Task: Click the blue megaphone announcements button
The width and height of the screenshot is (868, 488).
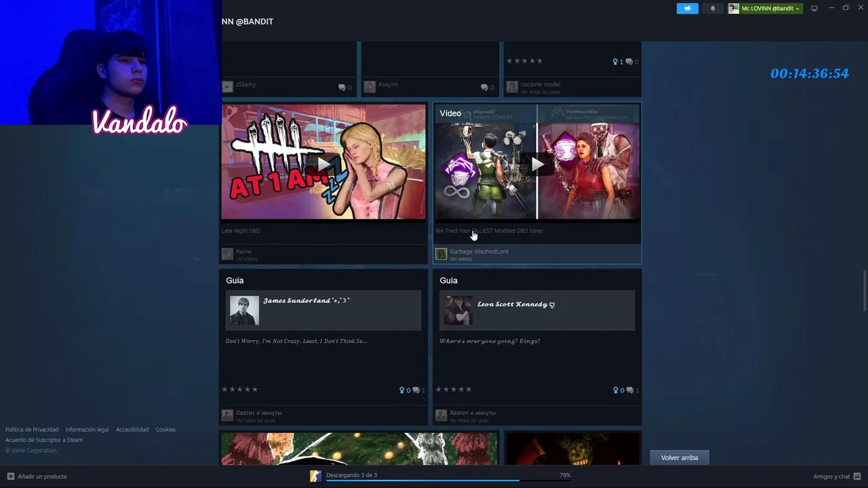Action: [687, 8]
